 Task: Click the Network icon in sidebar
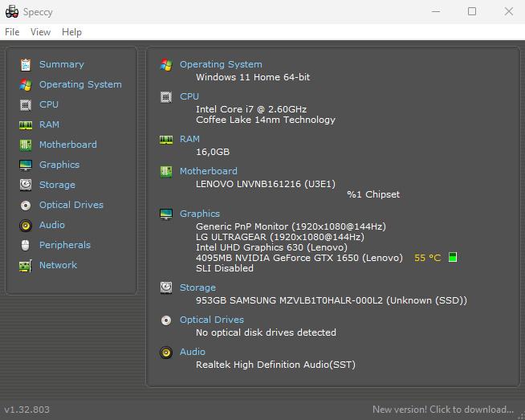(25, 265)
